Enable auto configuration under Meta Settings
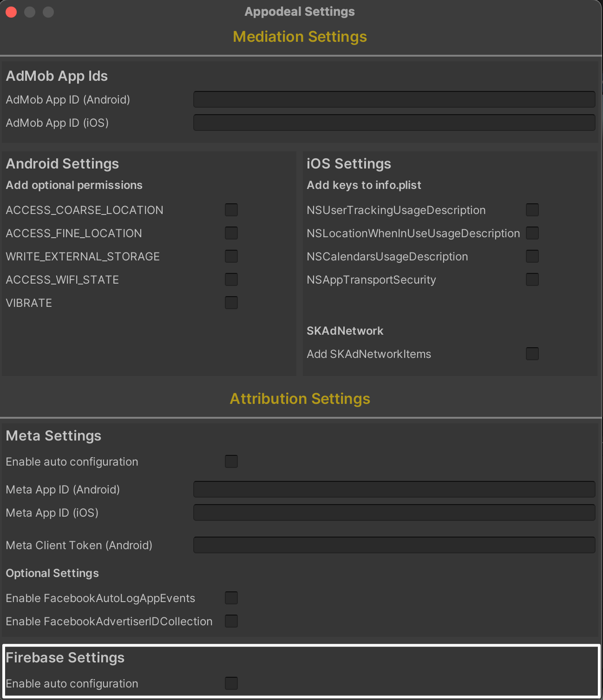Viewport: 603px width, 700px height. [x=231, y=461]
